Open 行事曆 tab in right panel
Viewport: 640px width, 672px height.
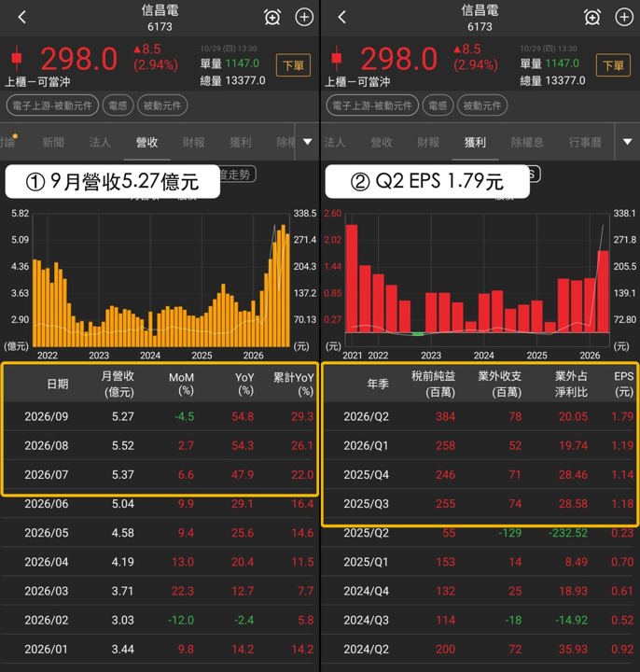[585, 142]
